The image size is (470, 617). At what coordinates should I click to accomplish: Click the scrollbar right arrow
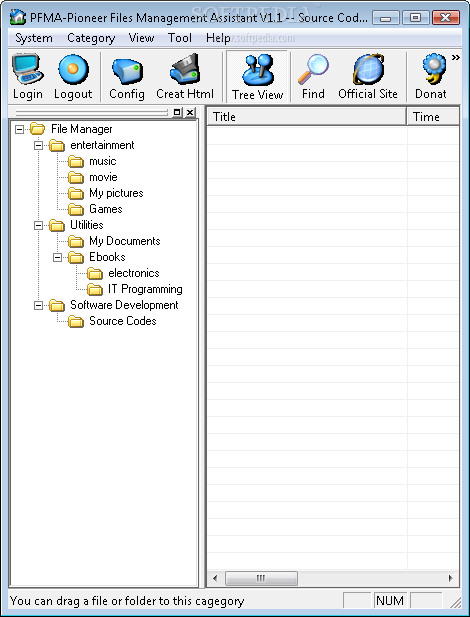(451, 578)
